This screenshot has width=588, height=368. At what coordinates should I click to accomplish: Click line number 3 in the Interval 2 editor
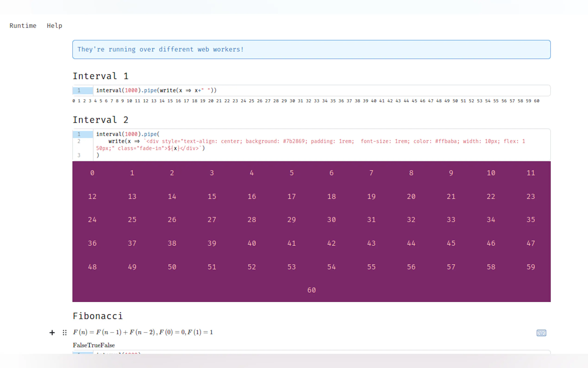point(79,155)
